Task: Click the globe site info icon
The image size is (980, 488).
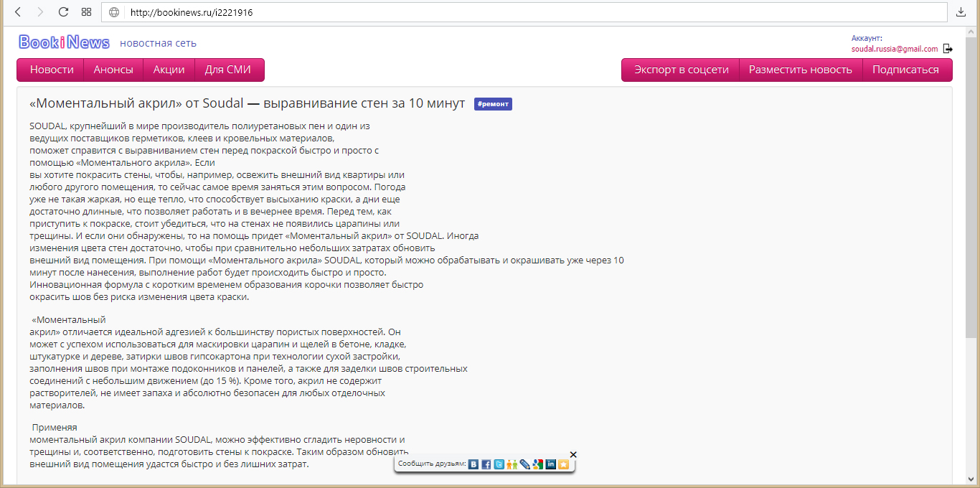Action: [x=115, y=12]
